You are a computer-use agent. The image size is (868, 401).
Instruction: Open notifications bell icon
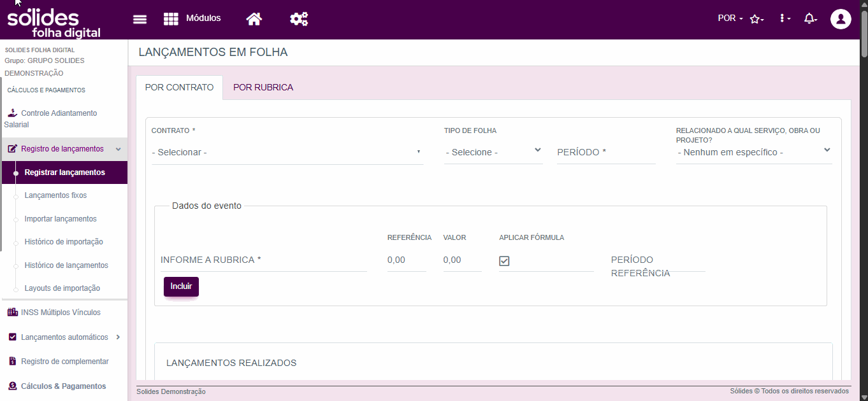tap(810, 18)
